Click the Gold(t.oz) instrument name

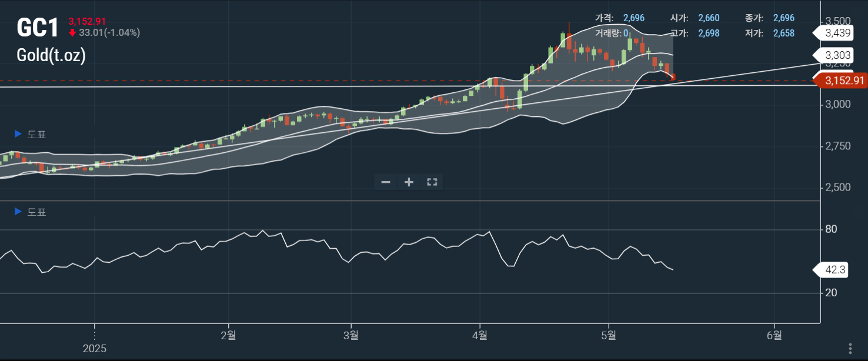[x=51, y=56]
